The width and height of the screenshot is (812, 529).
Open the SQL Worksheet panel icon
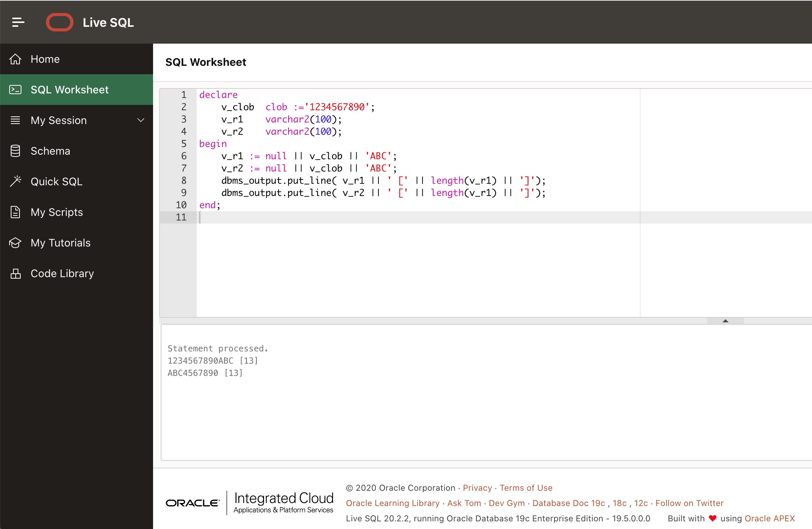pos(16,89)
